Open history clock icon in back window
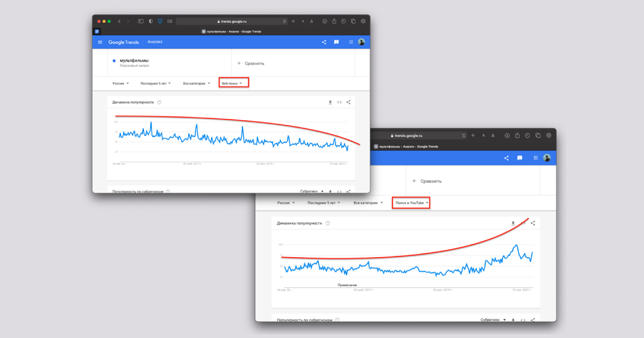The image size is (644, 338). (528, 135)
